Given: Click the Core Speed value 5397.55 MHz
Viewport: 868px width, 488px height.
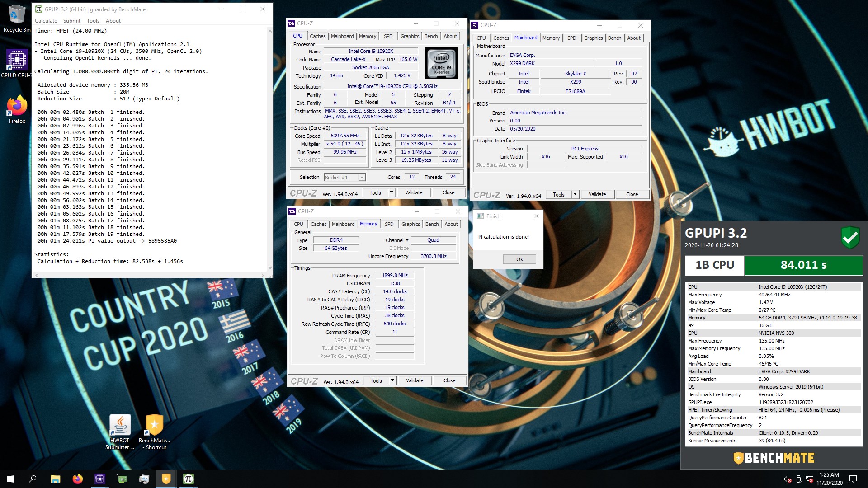Looking at the screenshot, I should click(345, 136).
